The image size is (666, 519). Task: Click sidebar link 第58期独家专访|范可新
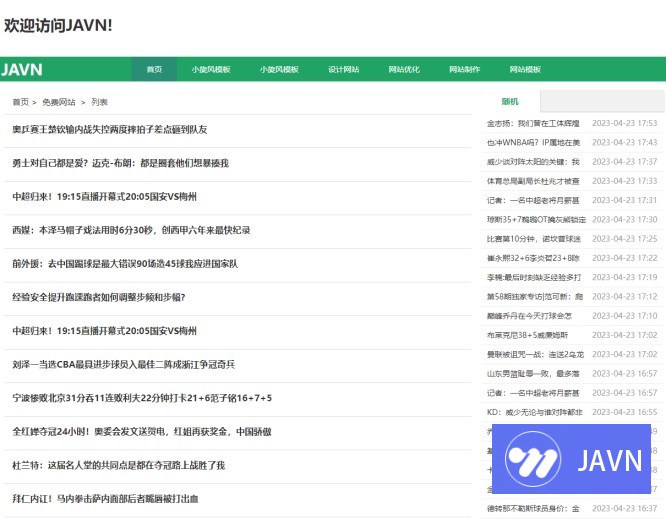click(x=535, y=296)
